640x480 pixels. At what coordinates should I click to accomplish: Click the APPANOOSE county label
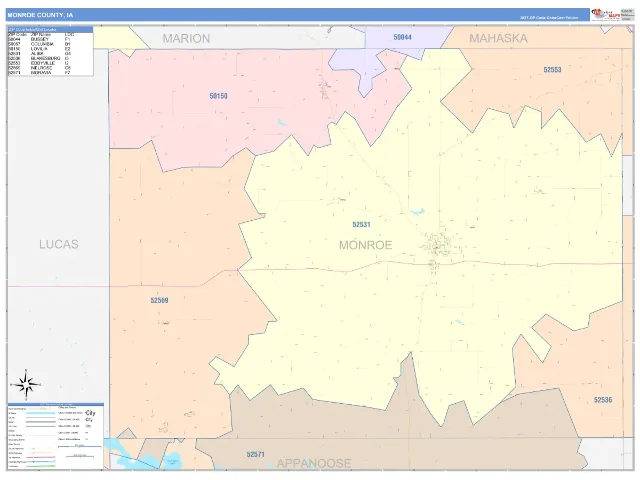coord(314,463)
